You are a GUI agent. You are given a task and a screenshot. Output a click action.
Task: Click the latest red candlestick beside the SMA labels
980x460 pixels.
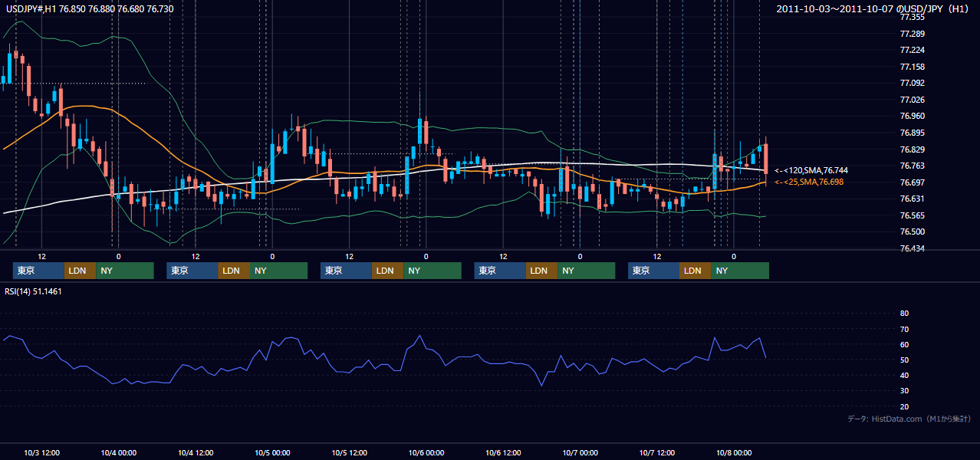coord(765,158)
